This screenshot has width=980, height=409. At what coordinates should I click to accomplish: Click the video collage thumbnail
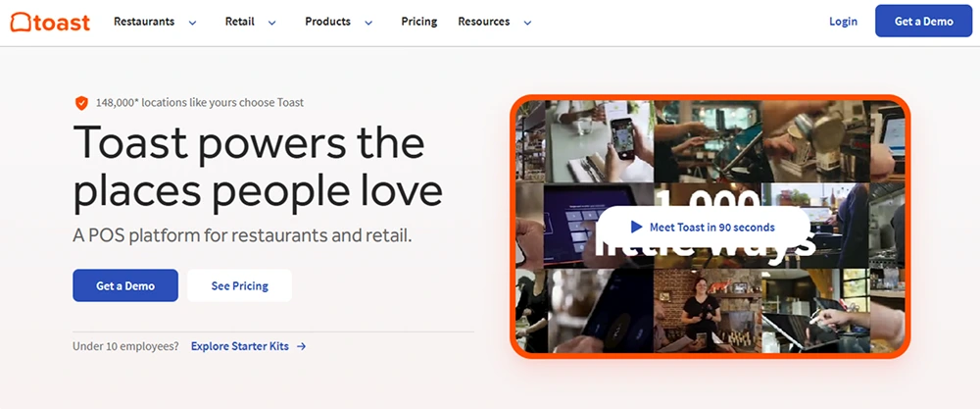(710, 227)
